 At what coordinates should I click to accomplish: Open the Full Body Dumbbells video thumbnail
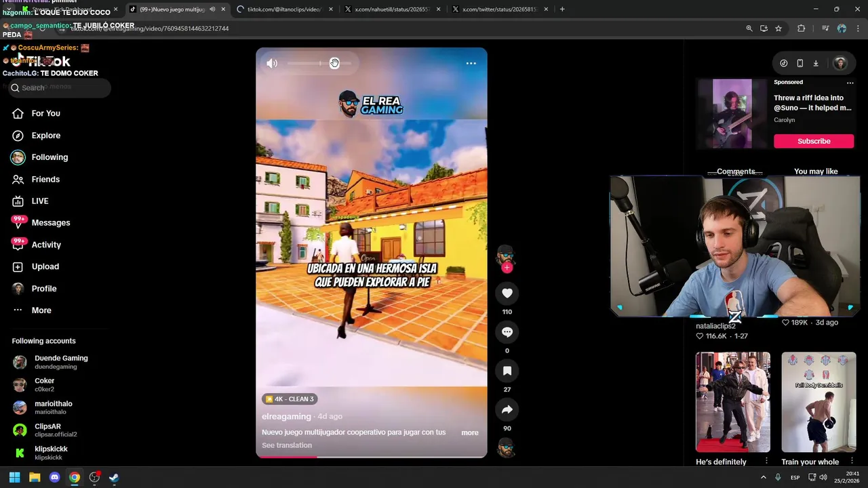point(818,402)
